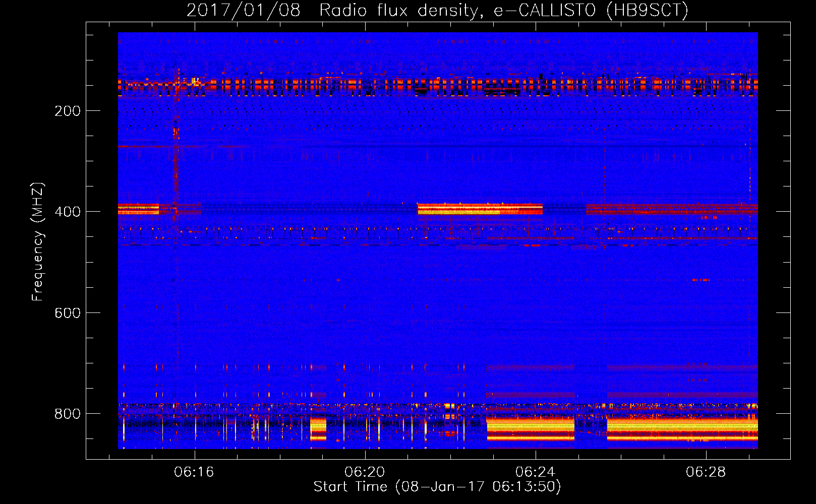The image size is (816, 504).
Task: Click the 'Start Time (08-Jan-17 06:13:50)' label
Action: [x=437, y=487]
